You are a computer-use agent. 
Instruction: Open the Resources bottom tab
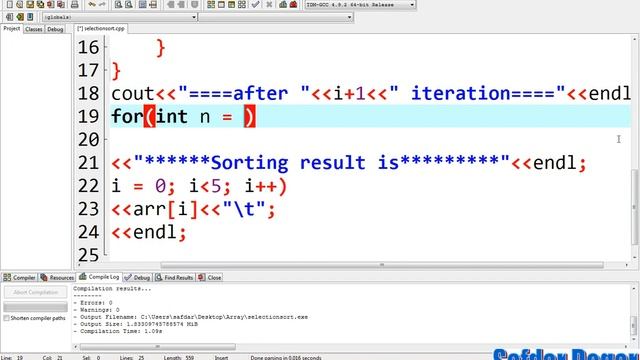(x=57, y=278)
